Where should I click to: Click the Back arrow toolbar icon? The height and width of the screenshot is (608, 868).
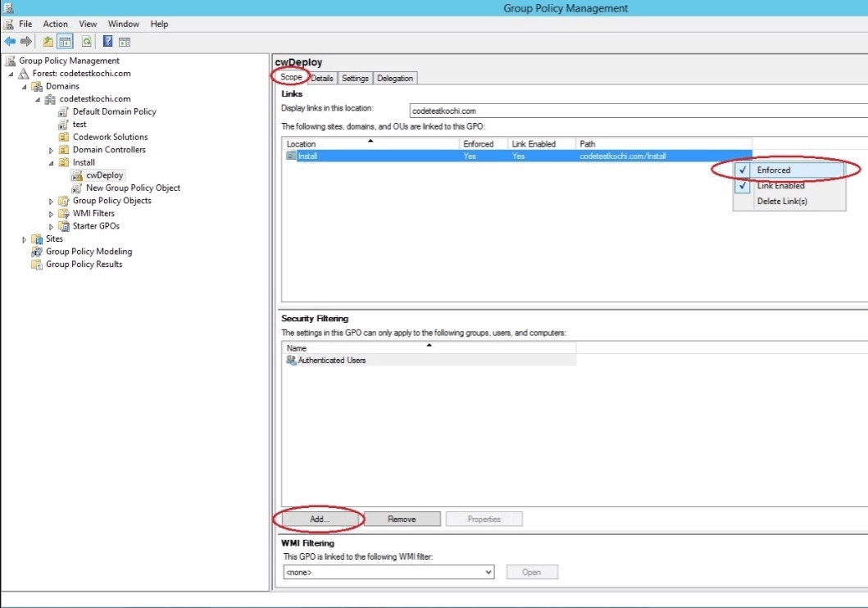[x=10, y=42]
